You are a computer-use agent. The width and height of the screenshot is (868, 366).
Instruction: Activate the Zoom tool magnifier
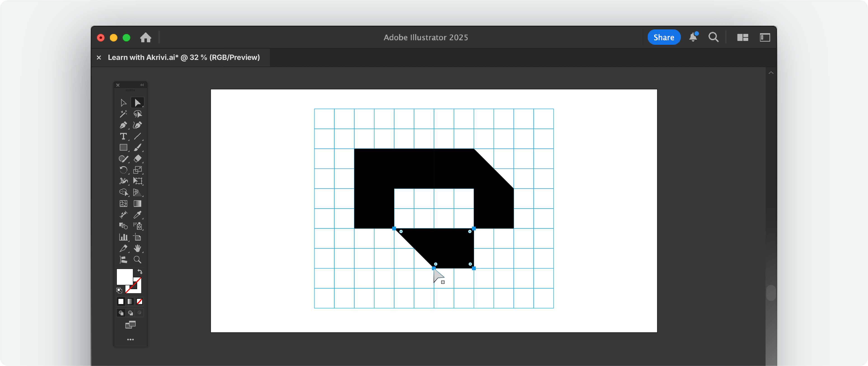click(x=137, y=260)
